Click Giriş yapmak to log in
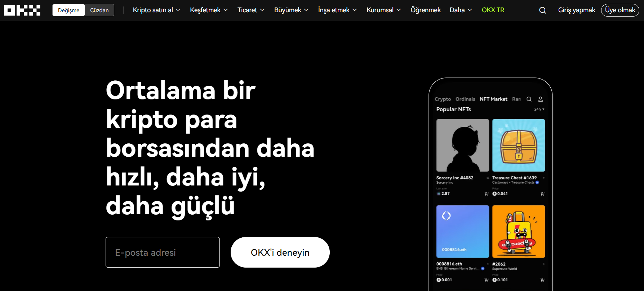The image size is (644, 291). coord(577,10)
